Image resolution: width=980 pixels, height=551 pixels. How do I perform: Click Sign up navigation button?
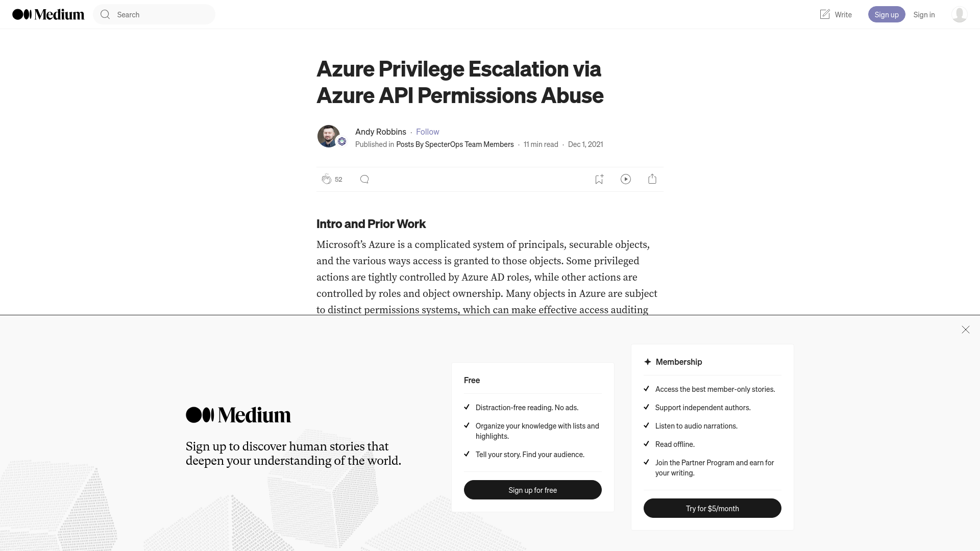pos(887,14)
